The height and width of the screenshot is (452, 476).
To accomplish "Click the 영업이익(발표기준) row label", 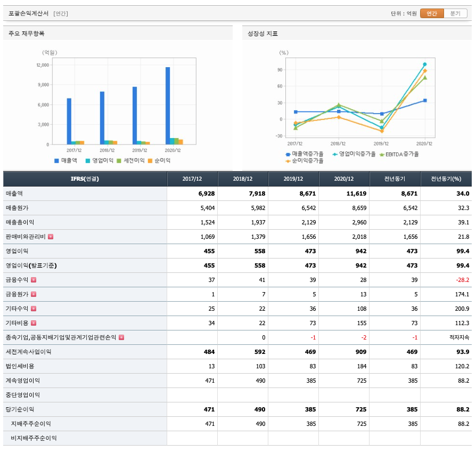I will pyautogui.click(x=31, y=265).
